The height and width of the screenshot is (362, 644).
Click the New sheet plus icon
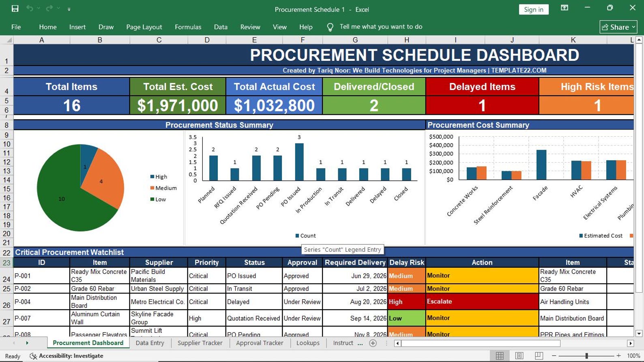pos(373,343)
